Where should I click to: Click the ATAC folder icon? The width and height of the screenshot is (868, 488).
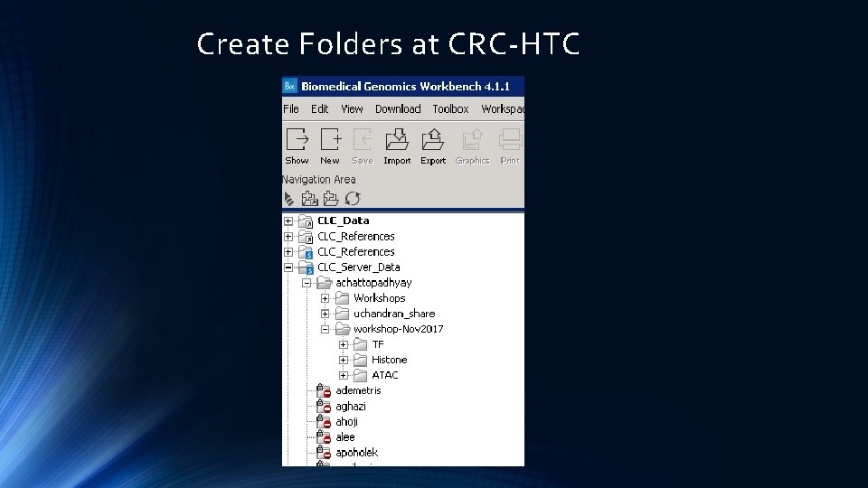(361, 375)
